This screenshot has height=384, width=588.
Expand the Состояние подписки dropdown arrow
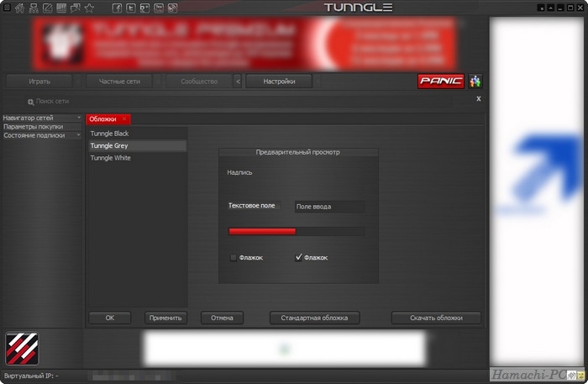(x=79, y=135)
